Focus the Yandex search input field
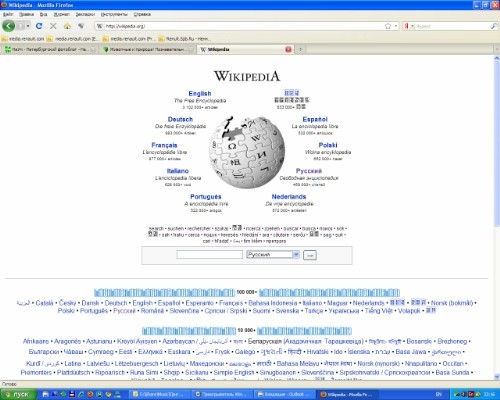The height and width of the screenshot is (400, 500). pos(453,26)
